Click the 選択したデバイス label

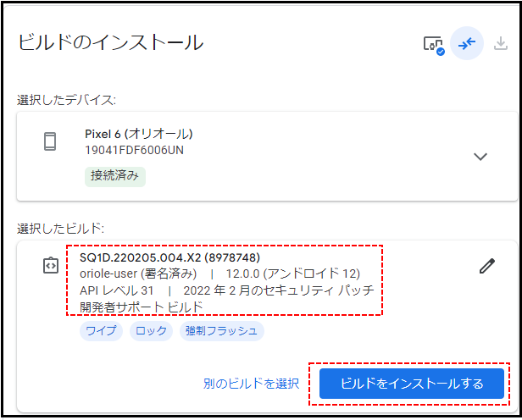(66, 100)
